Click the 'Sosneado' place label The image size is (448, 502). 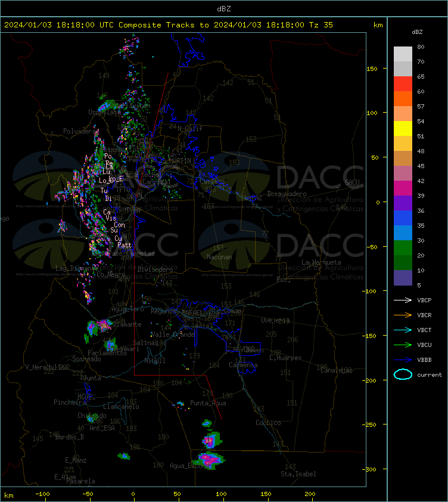pos(86,359)
